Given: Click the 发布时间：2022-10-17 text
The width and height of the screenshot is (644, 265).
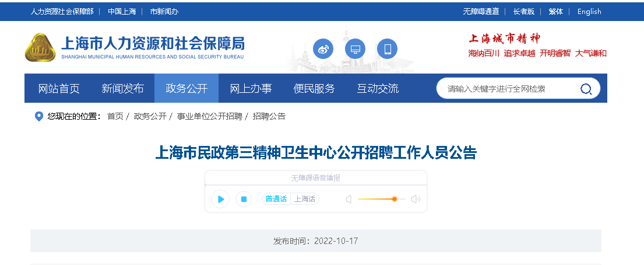Looking at the screenshot, I should click(315, 240).
